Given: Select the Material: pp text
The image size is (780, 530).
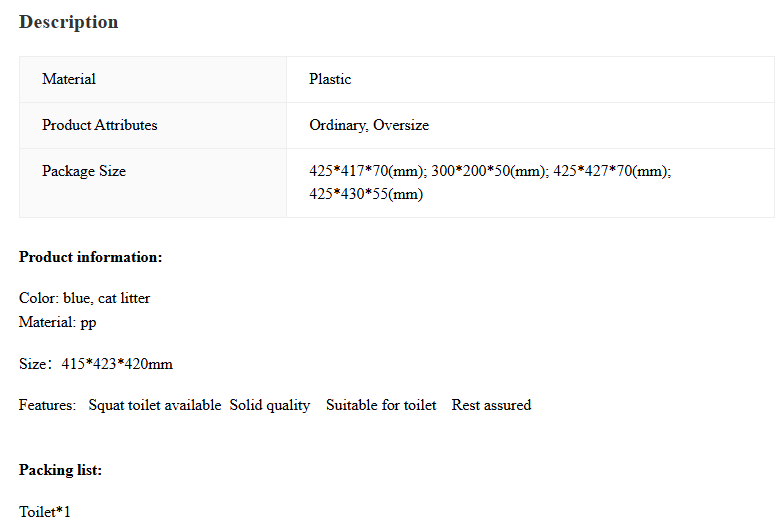Looking at the screenshot, I should pos(58,322).
